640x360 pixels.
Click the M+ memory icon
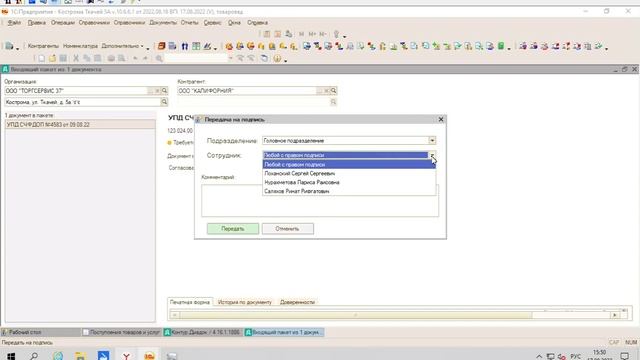[x=312, y=34]
